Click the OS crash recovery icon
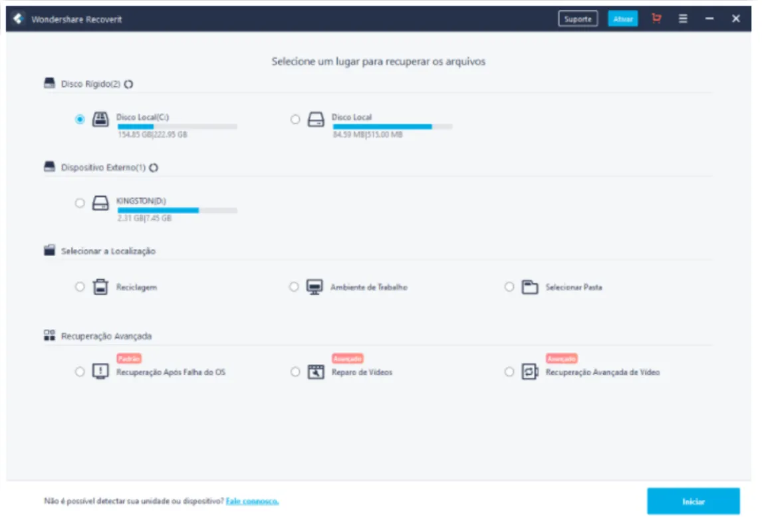 100,372
